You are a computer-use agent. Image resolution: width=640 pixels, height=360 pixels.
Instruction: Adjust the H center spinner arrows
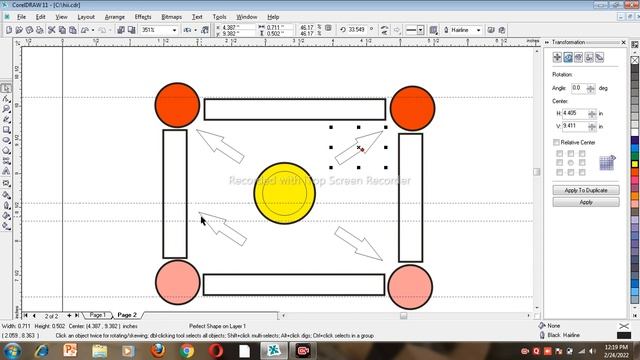[x=592, y=114]
